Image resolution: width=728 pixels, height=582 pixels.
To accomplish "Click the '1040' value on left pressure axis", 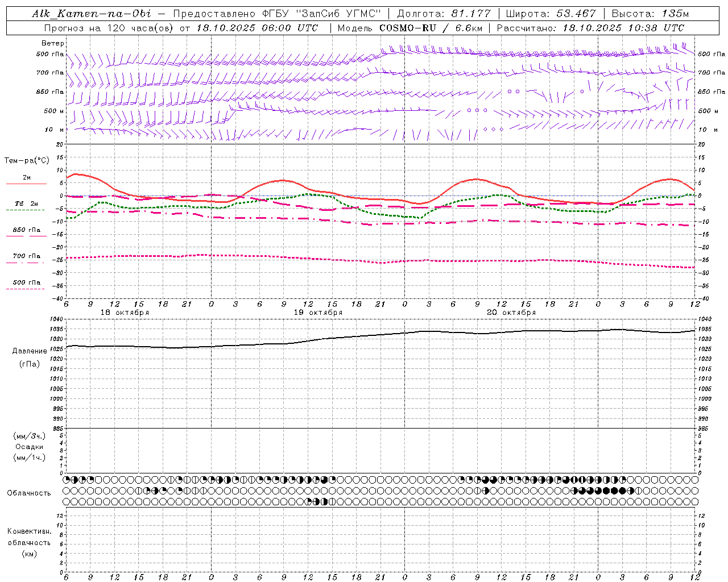I will click(57, 319).
